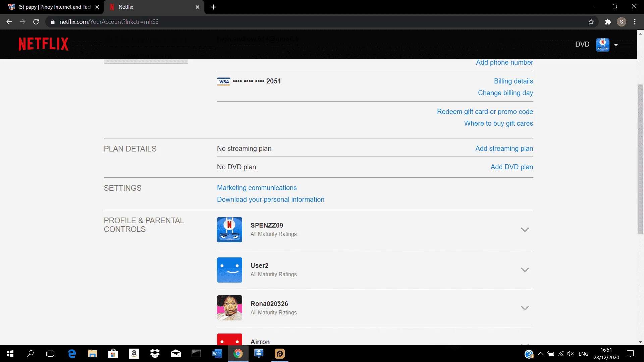Click the Get Help tray icon
The image size is (644, 362).
click(x=529, y=354)
